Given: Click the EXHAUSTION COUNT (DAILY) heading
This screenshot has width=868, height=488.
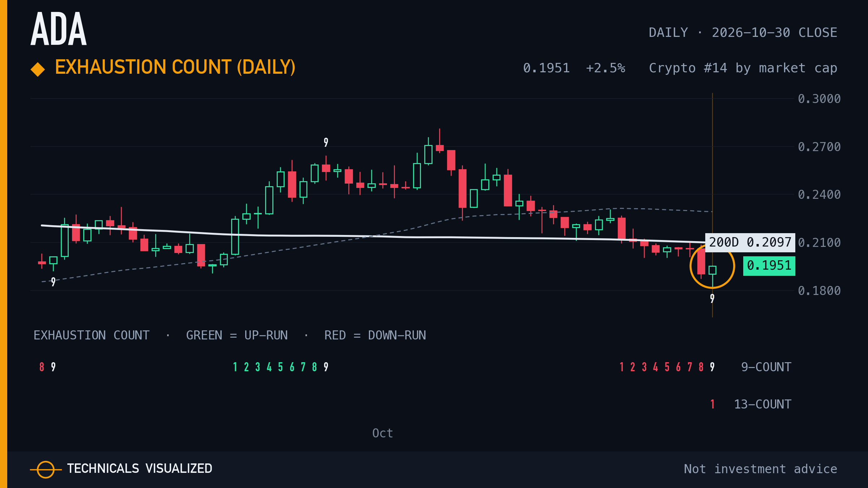Looking at the screenshot, I should (175, 67).
